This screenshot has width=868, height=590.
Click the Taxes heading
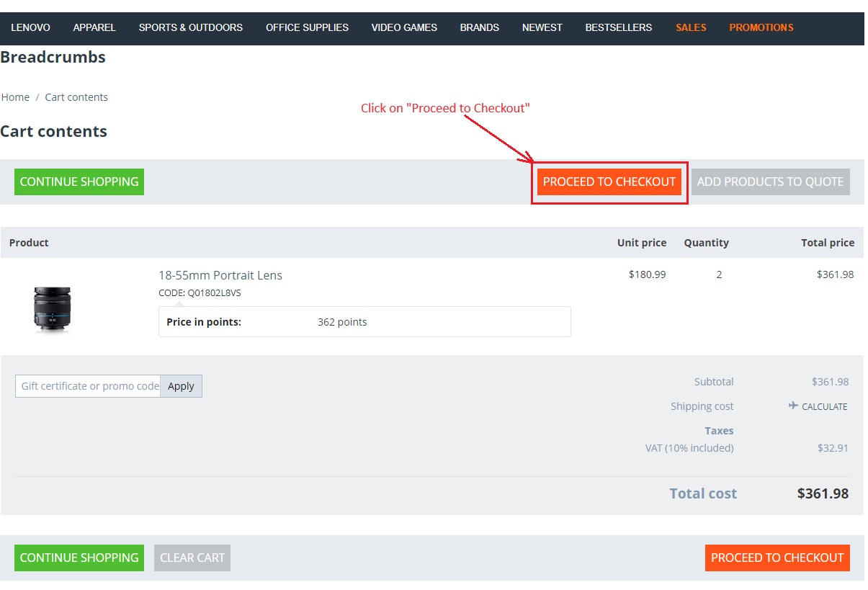click(x=719, y=431)
